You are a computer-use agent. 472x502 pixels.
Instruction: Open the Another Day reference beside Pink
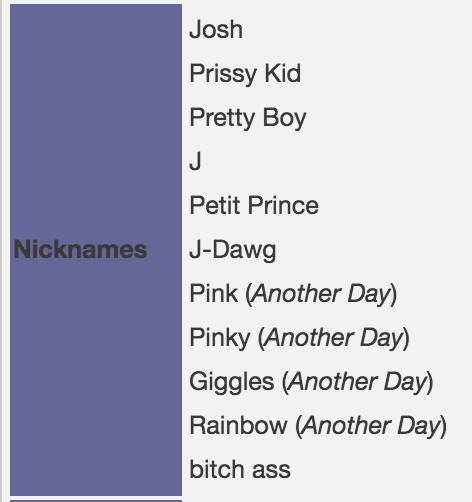click(321, 294)
